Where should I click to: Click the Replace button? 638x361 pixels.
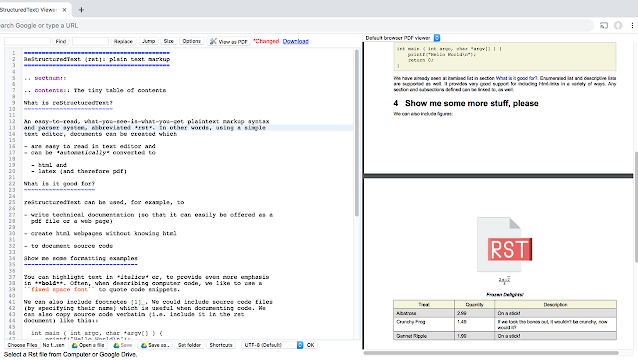tap(123, 42)
